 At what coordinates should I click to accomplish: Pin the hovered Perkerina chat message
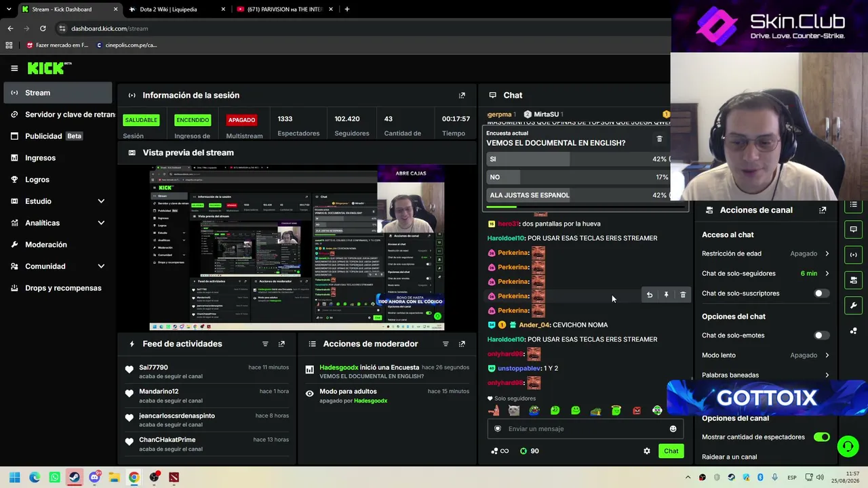tap(666, 295)
